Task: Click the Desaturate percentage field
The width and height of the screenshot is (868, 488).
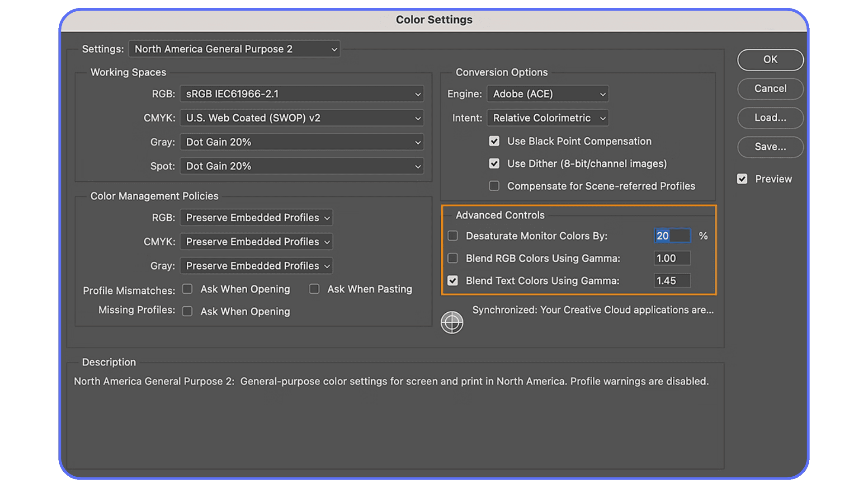Action: pyautogui.click(x=672, y=236)
